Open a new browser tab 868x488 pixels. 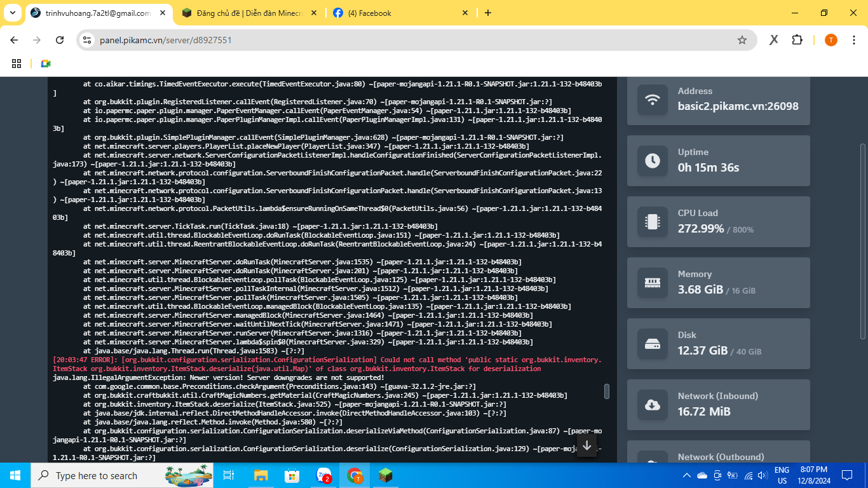tap(488, 13)
